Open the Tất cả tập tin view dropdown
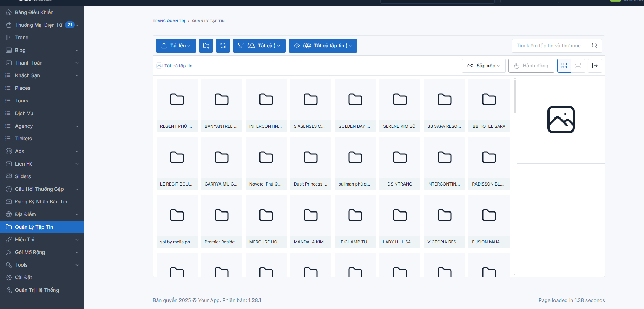 click(323, 46)
